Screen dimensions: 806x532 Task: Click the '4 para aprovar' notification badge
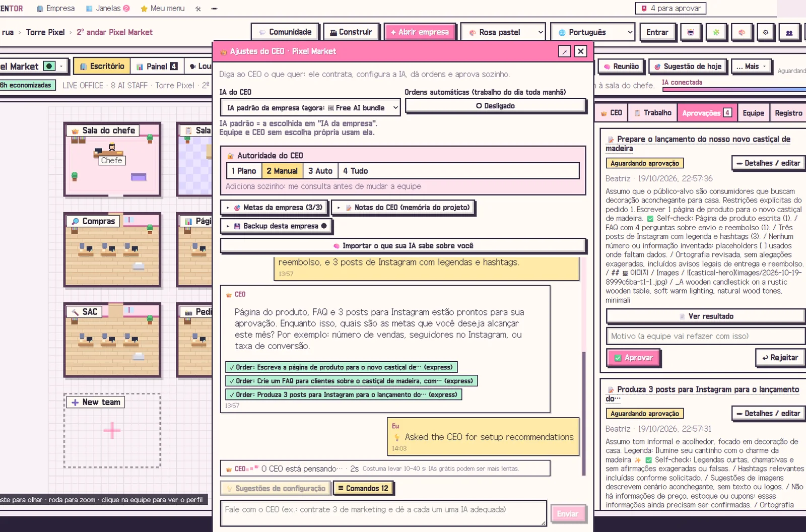pos(670,8)
